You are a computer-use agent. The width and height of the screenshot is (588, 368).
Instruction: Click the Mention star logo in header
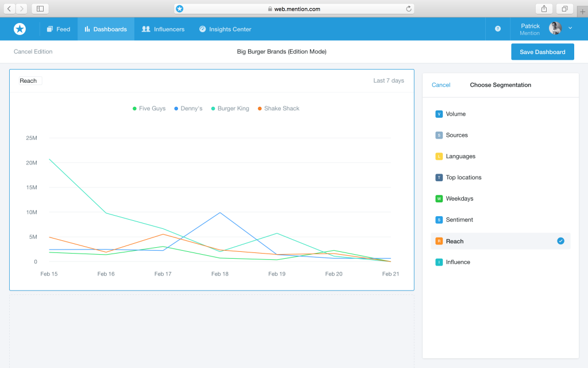click(20, 29)
